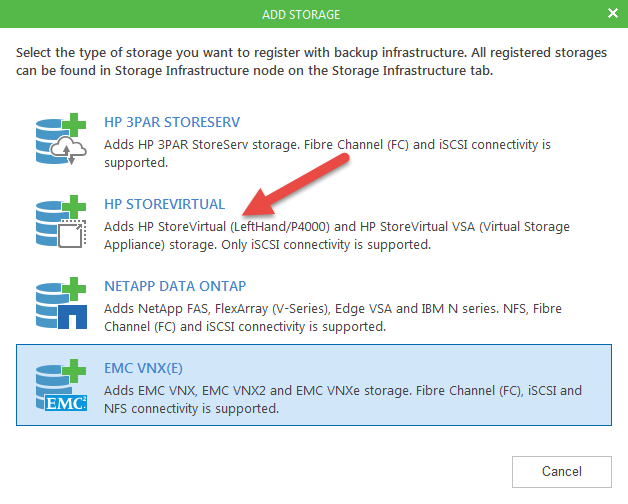Open the NETAPP DATA ONTAP option

click(175, 287)
